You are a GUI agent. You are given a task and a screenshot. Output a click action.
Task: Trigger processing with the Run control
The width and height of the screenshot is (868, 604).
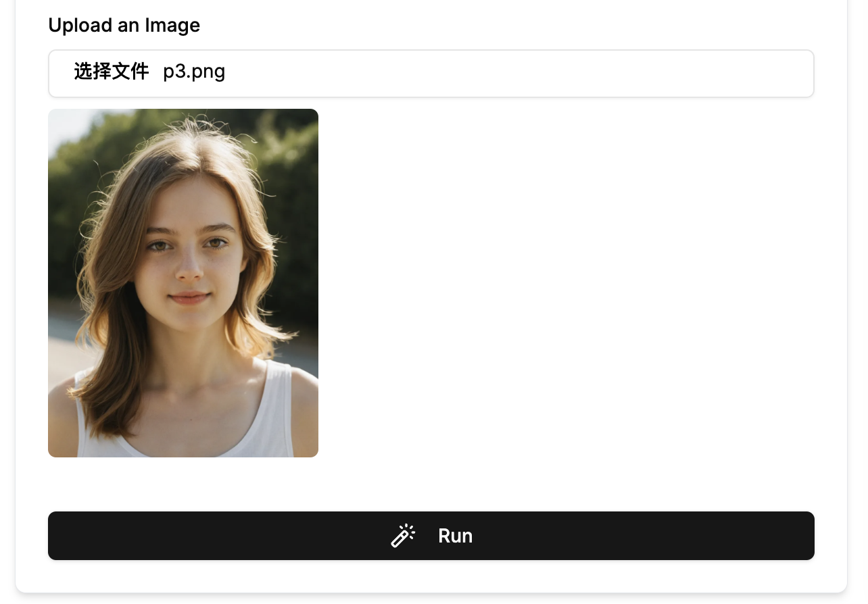431,535
